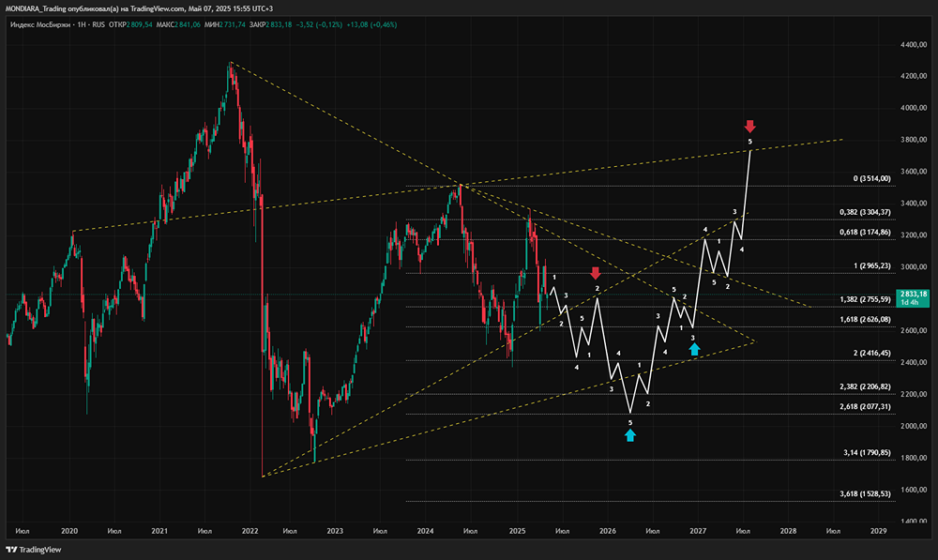The height and width of the screenshot is (560, 938).
Task: Select the current price tag 2833,18
Action: (x=913, y=298)
